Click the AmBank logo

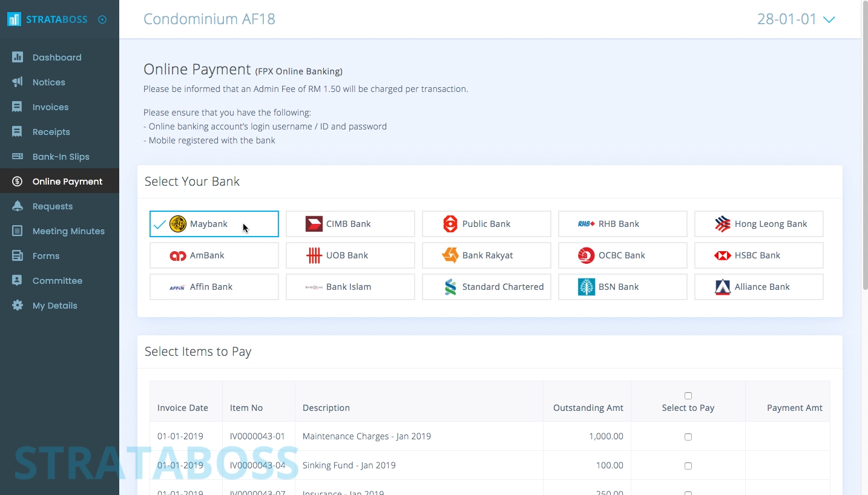click(x=178, y=256)
